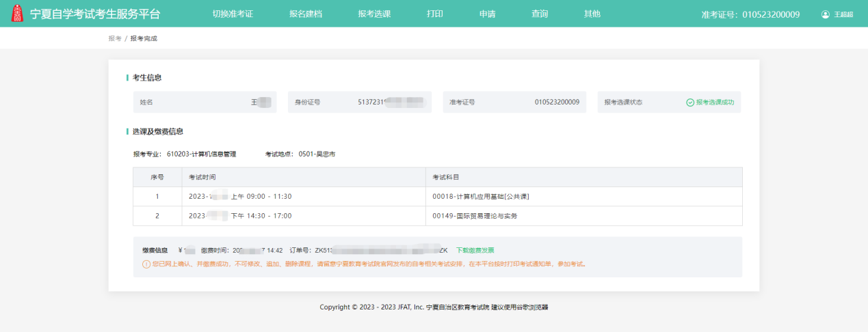This screenshot has width=868, height=332.
Task: Click the orange warning info icon
Action: pyautogui.click(x=146, y=264)
